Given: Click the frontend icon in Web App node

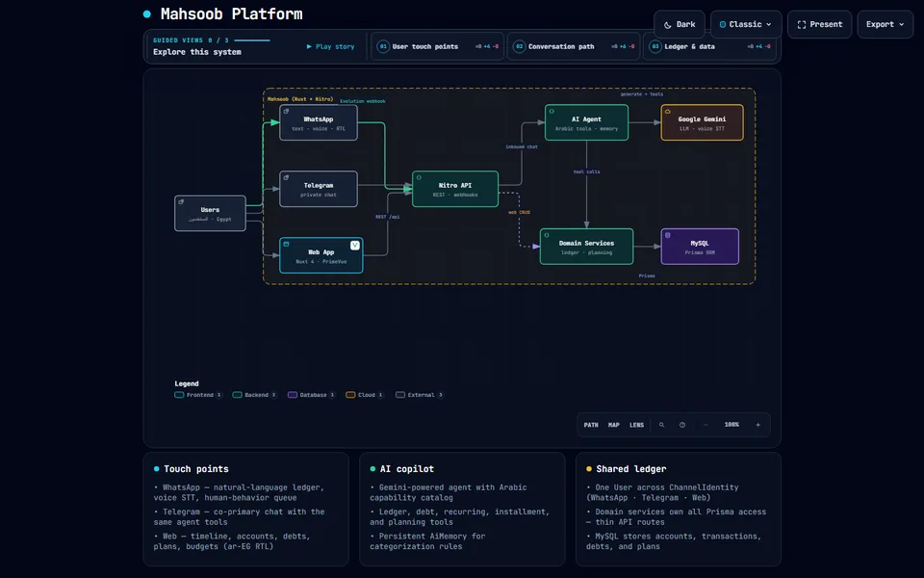Looking at the screenshot, I should pyautogui.click(x=286, y=244).
